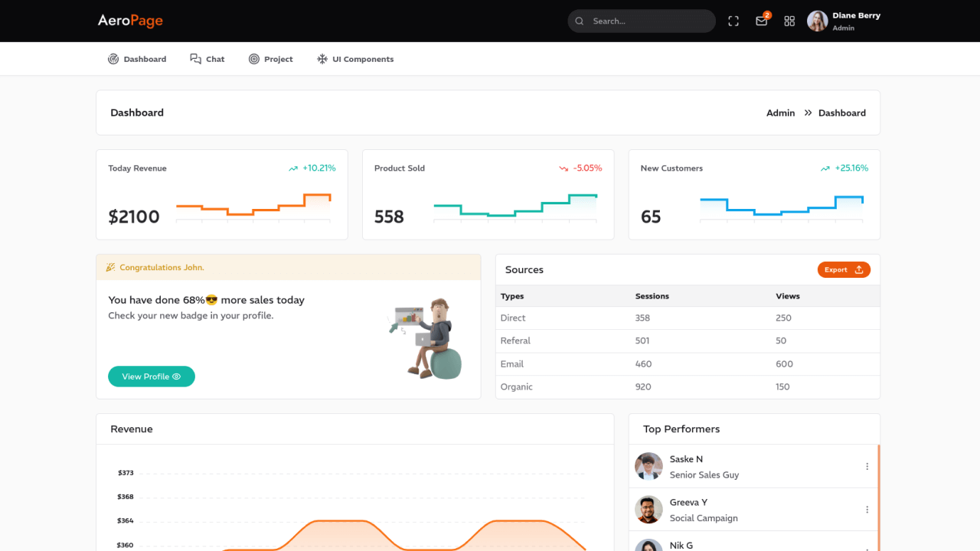Open the Dashboard navigation menu
The width and height of the screenshot is (980, 551).
[x=137, y=59]
